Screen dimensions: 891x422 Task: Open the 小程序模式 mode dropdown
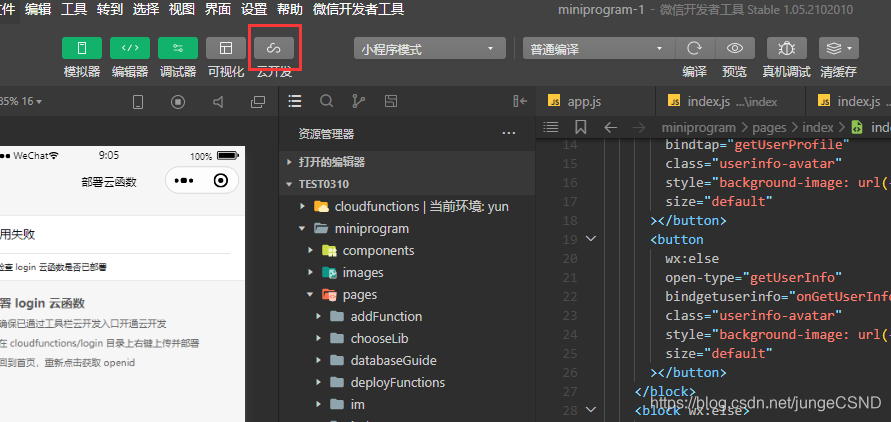coord(430,48)
